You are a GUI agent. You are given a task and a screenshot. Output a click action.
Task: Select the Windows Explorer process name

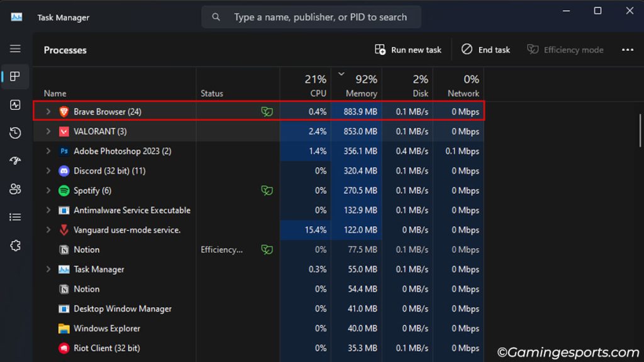(107, 328)
